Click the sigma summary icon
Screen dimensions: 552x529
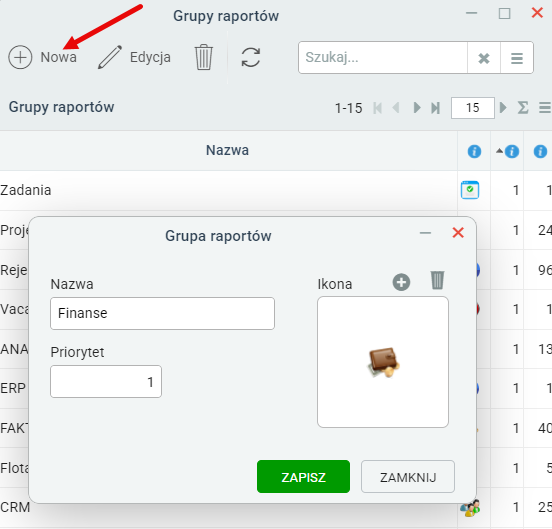point(523,107)
